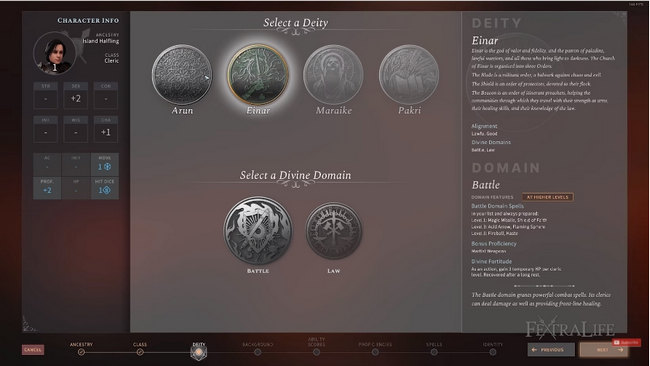
Task: Show the Domain Features tab
Action: [x=492, y=197]
